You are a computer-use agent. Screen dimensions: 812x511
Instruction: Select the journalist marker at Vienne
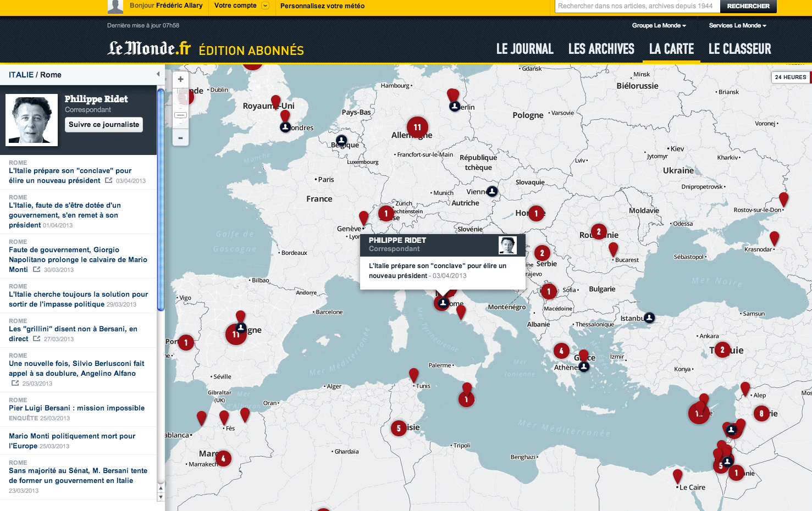492,191
